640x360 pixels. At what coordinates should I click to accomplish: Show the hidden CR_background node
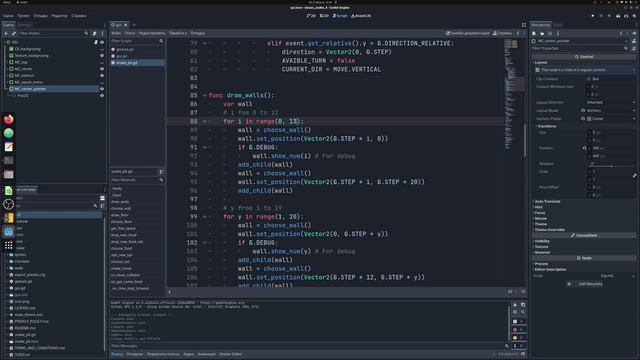pyautogui.click(x=102, y=49)
